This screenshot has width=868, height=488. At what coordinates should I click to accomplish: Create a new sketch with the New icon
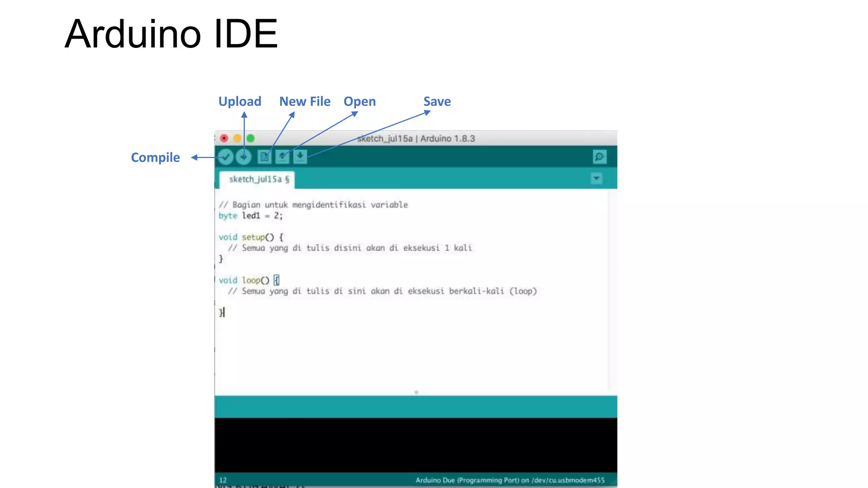(264, 157)
